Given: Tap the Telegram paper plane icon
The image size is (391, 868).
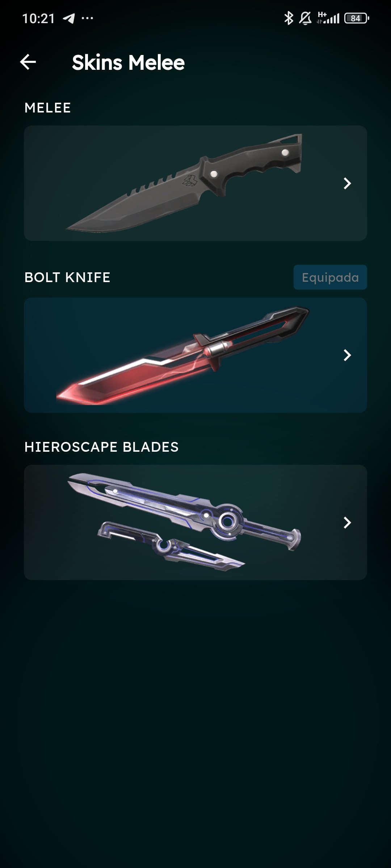Looking at the screenshot, I should pos(69,18).
